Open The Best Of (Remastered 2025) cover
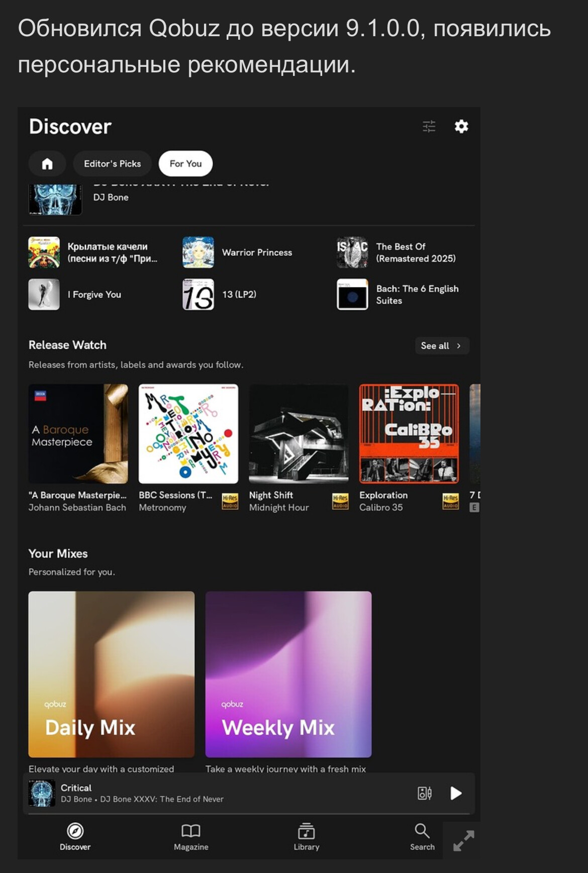 [352, 252]
